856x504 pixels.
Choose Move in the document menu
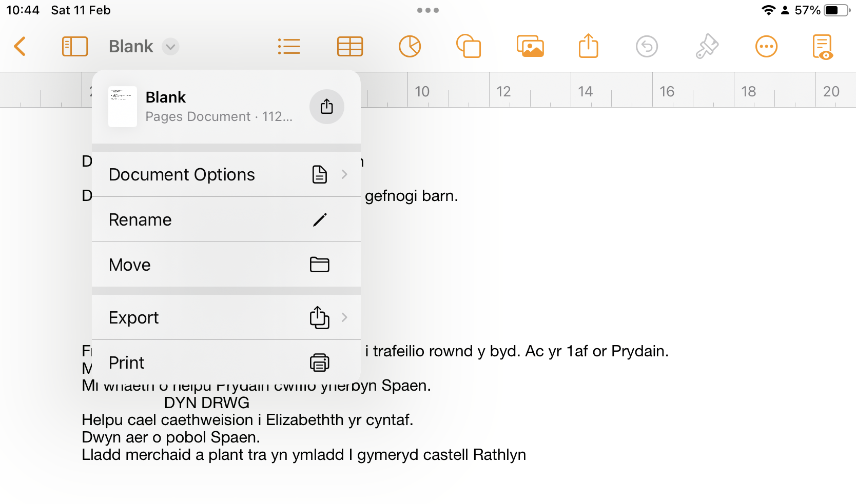tap(226, 265)
